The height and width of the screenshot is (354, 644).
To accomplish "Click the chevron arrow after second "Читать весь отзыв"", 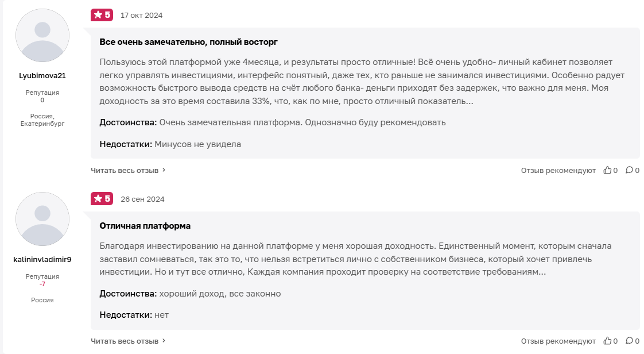I will pos(164,341).
